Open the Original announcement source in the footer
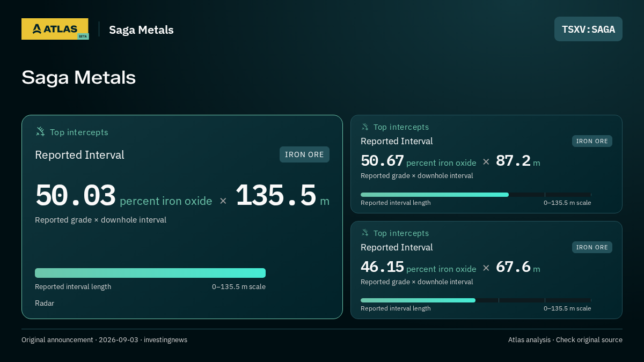 click(x=104, y=340)
